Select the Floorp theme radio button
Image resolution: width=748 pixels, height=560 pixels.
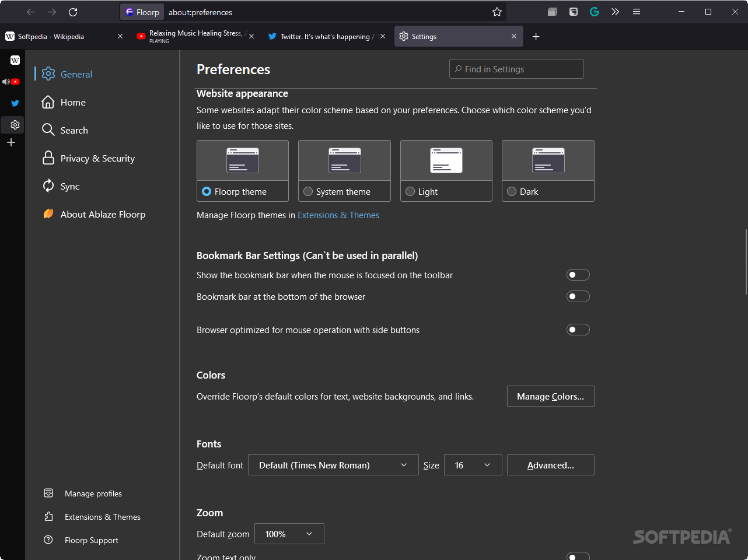point(207,191)
